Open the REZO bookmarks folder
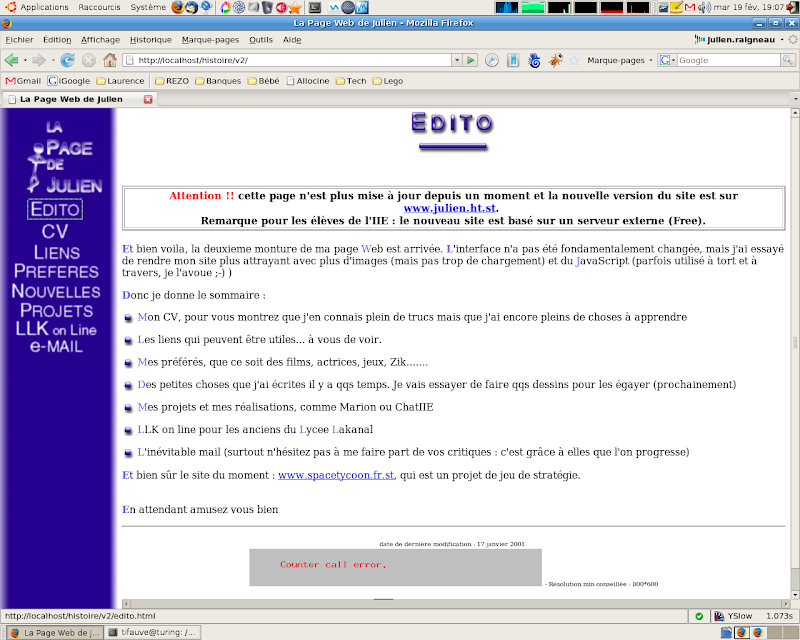This screenshot has height=640, width=800. (x=172, y=81)
